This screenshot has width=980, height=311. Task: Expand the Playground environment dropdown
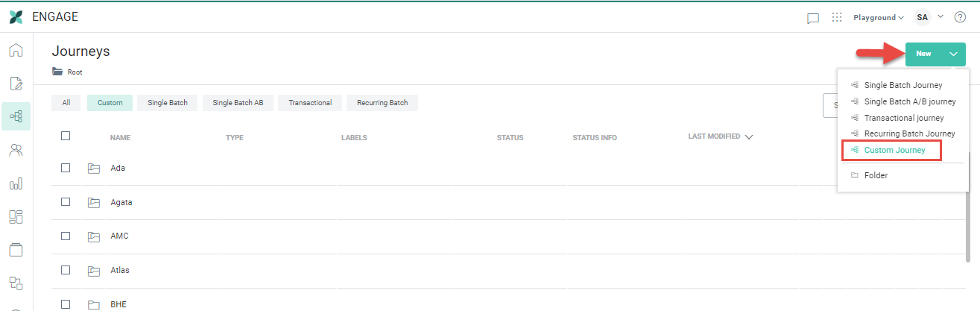point(878,17)
